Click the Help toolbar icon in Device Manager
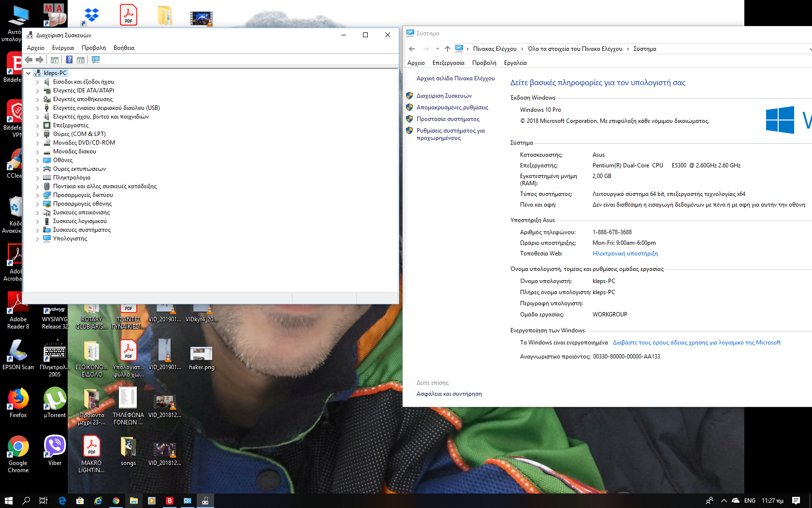 click(x=69, y=60)
